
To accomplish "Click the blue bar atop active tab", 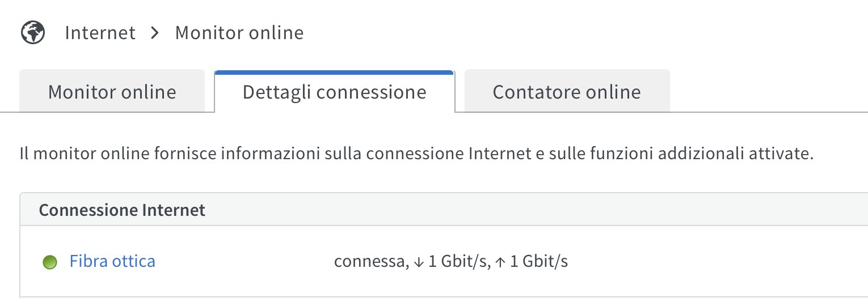I will [x=334, y=72].
